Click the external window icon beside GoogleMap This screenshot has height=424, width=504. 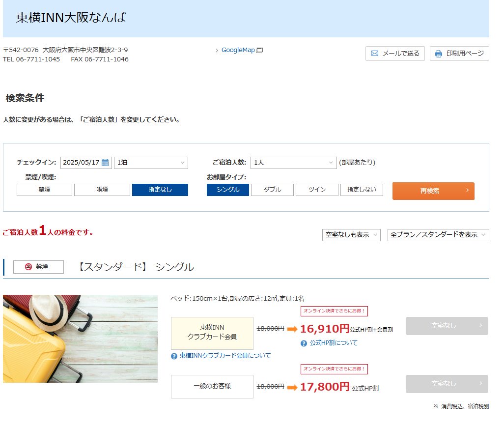[x=259, y=50]
